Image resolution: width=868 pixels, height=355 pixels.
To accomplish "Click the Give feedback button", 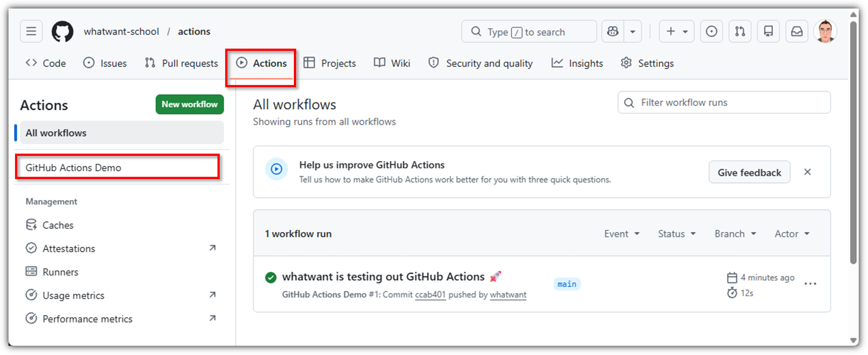I will (x=749, y=172).
